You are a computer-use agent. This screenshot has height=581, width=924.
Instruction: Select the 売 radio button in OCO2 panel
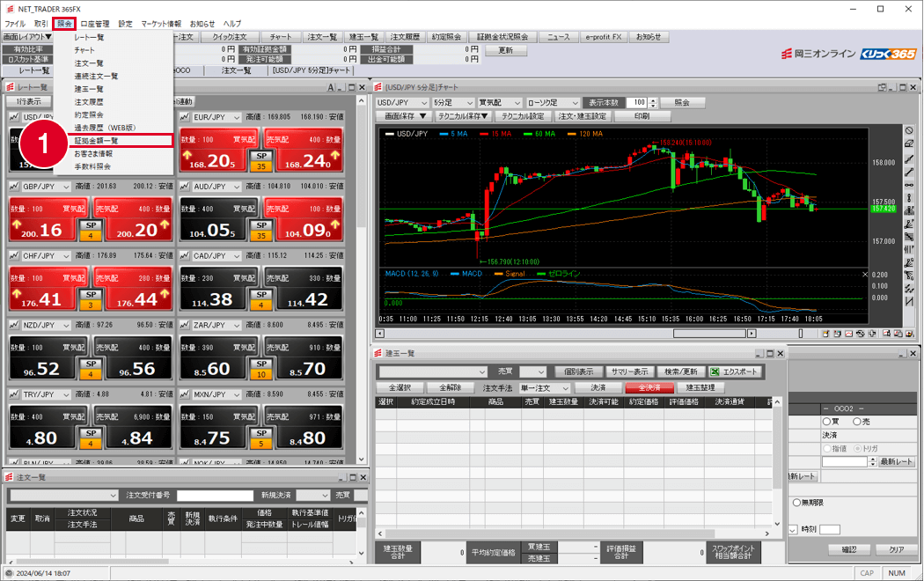coord(857,422)
